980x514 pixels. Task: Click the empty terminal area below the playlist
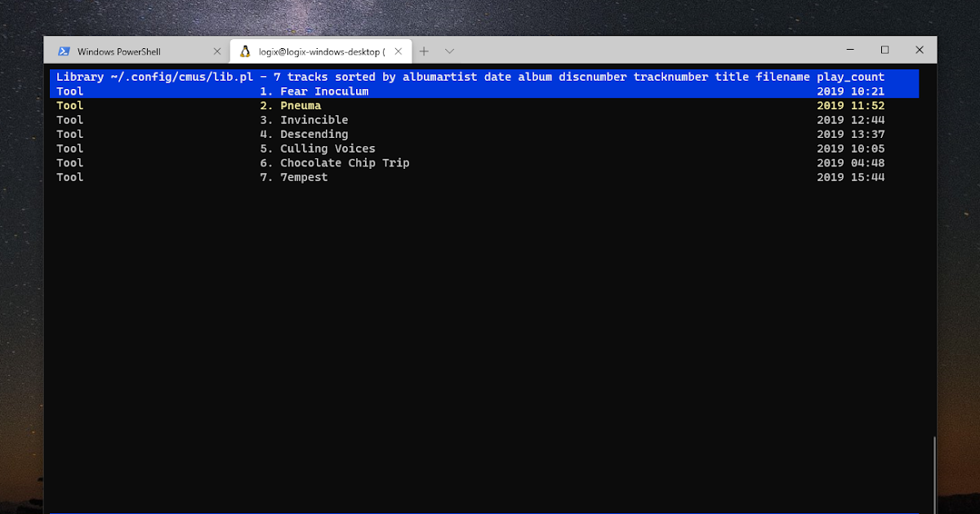point(490,326)
